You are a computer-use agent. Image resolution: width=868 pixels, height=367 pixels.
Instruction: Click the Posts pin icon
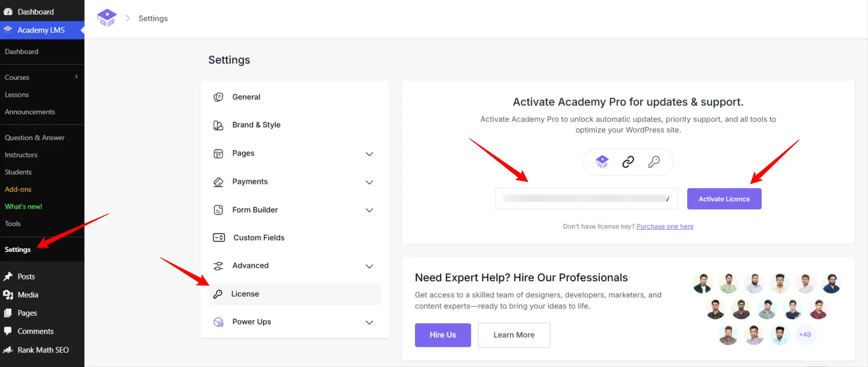8,276
